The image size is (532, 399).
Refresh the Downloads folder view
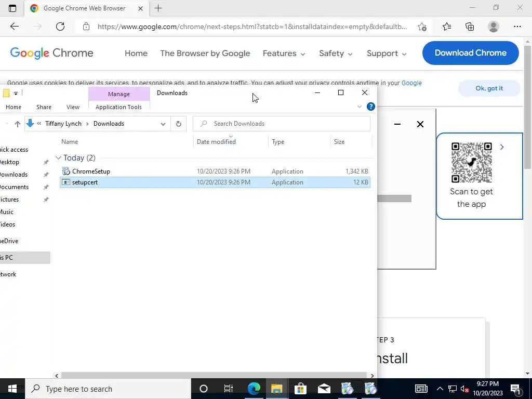(179, 124)
